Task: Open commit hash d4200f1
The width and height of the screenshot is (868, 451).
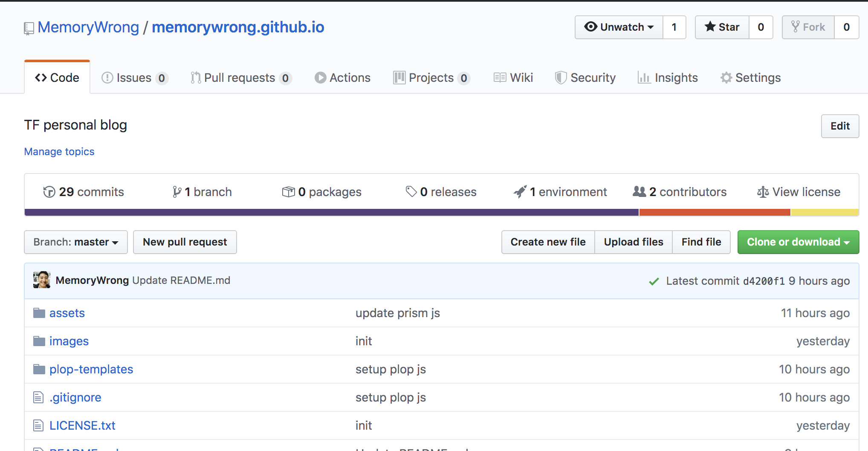Action: point(764,281)
